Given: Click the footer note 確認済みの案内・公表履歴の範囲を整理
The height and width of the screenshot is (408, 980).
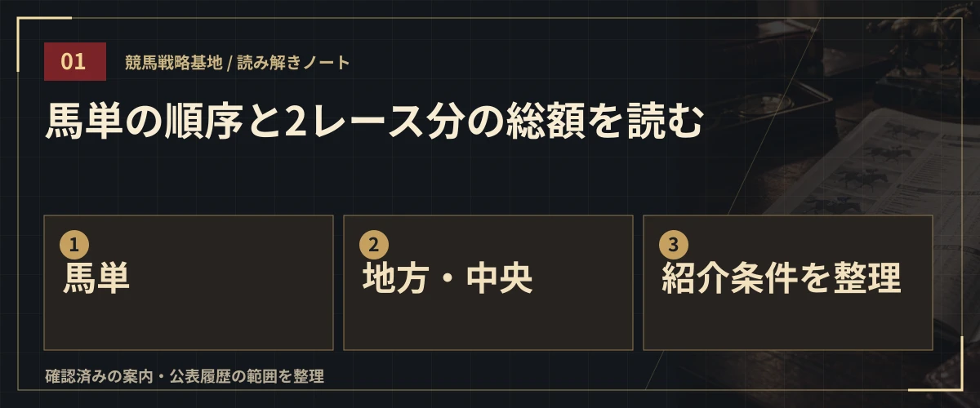Looking at the screenshot, I should point(185,376).
